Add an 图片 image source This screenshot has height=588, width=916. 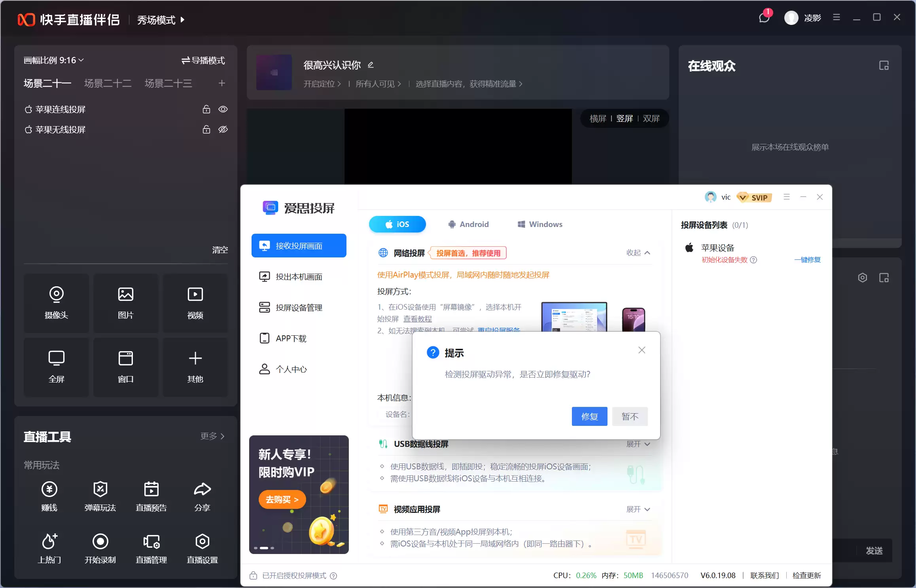tap(126, 303)
